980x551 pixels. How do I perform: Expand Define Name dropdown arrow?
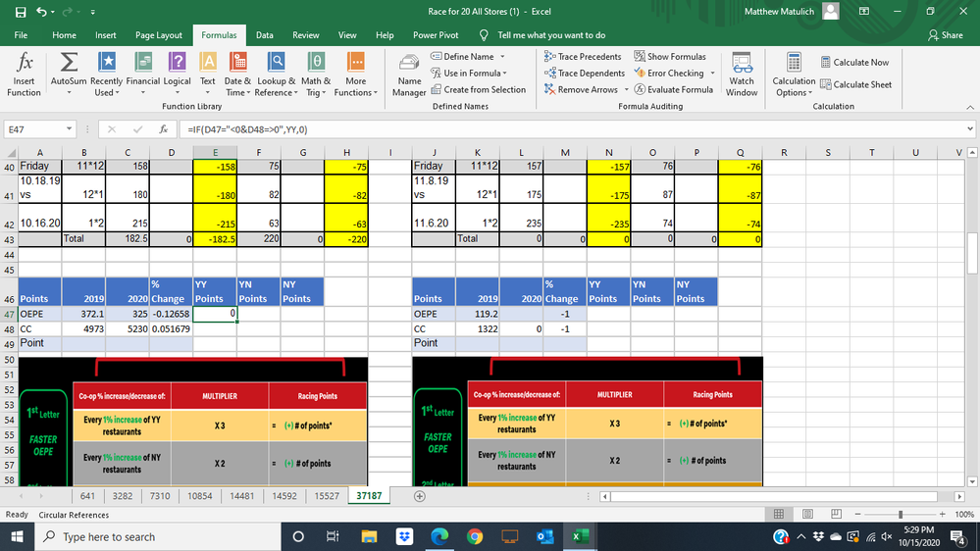tap(502, 57)
